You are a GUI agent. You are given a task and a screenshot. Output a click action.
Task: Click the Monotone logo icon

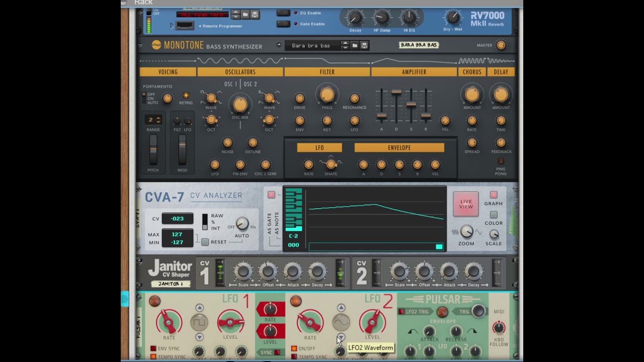(x=156, y=45)
